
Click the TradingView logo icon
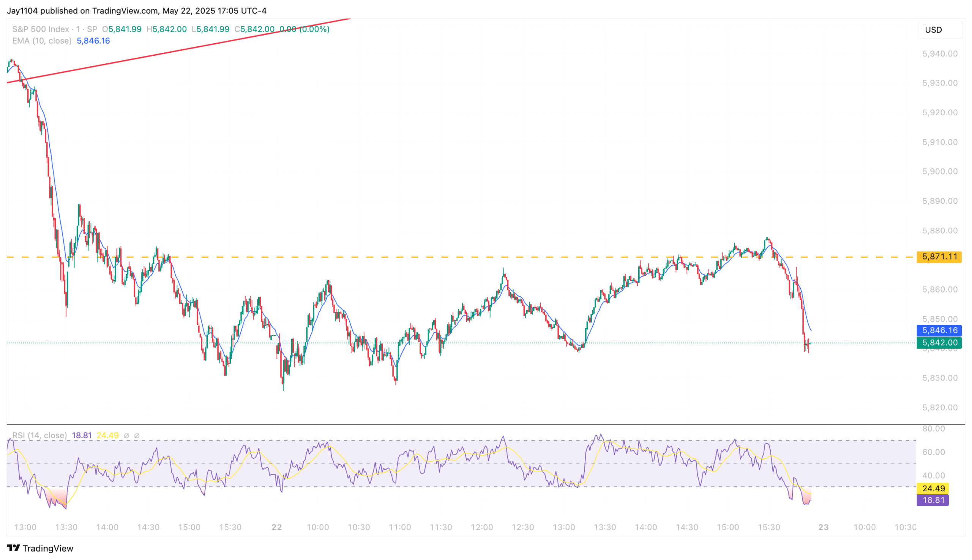(13, 548)
